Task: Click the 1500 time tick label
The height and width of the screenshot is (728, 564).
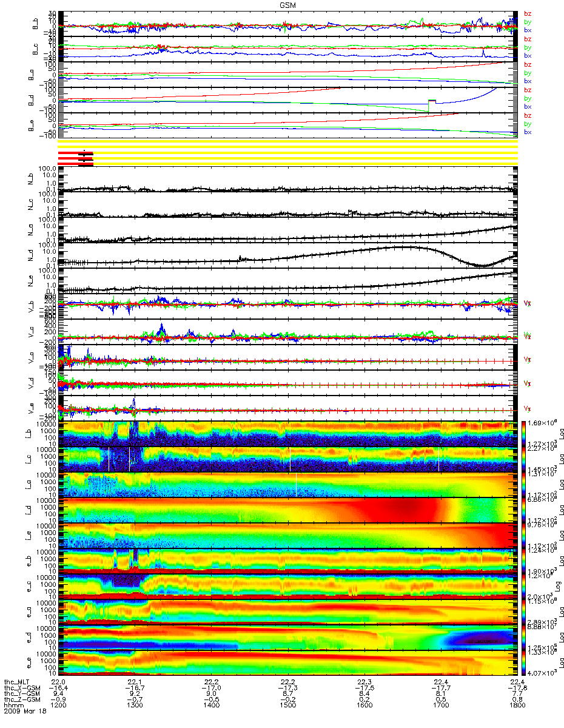Action: click(x=287, y=704)
